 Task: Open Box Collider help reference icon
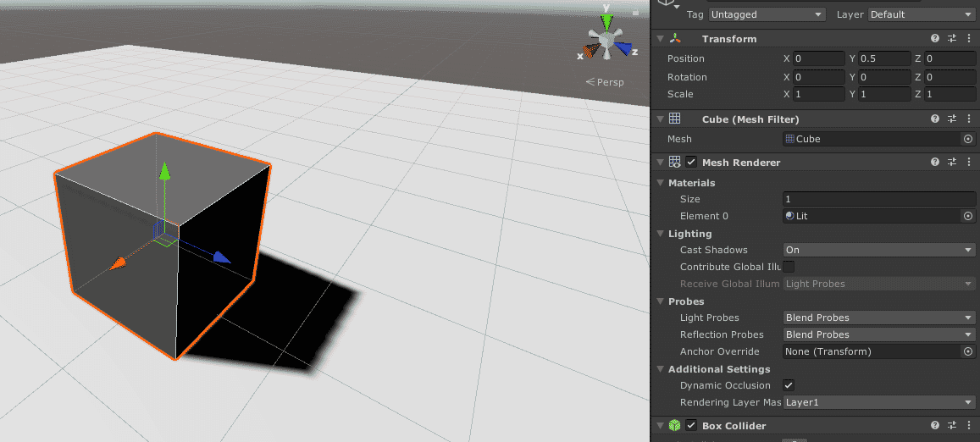[x=935, y=426]
